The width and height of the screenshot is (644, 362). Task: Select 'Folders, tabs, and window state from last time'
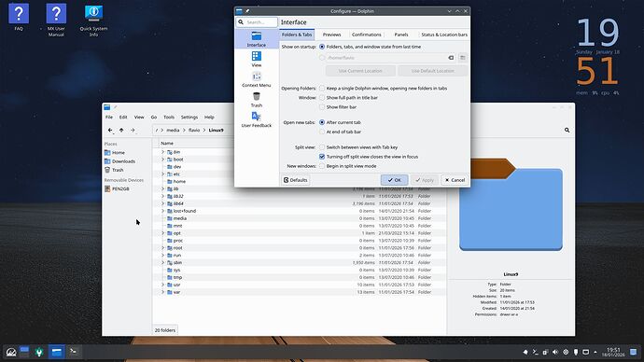tap(322, 47)
